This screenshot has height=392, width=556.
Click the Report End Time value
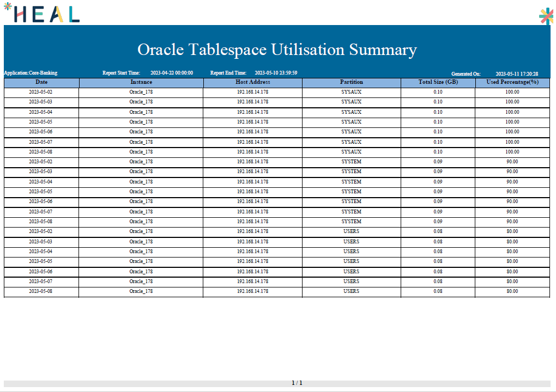pos(276,73)
